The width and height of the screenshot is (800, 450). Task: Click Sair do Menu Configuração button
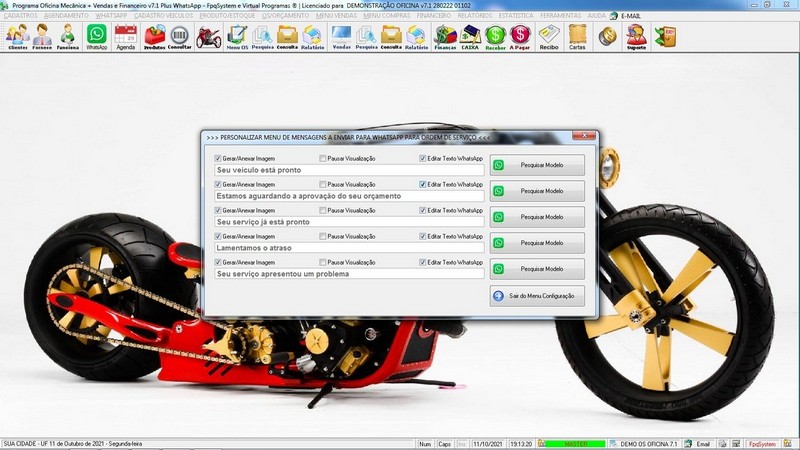537,296
